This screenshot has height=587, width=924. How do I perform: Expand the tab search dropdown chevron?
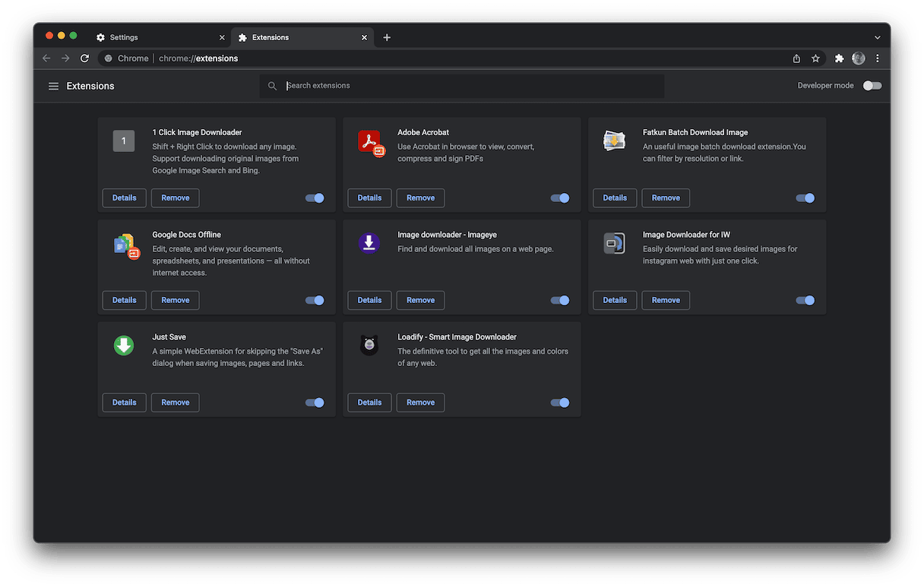(877, 37)
